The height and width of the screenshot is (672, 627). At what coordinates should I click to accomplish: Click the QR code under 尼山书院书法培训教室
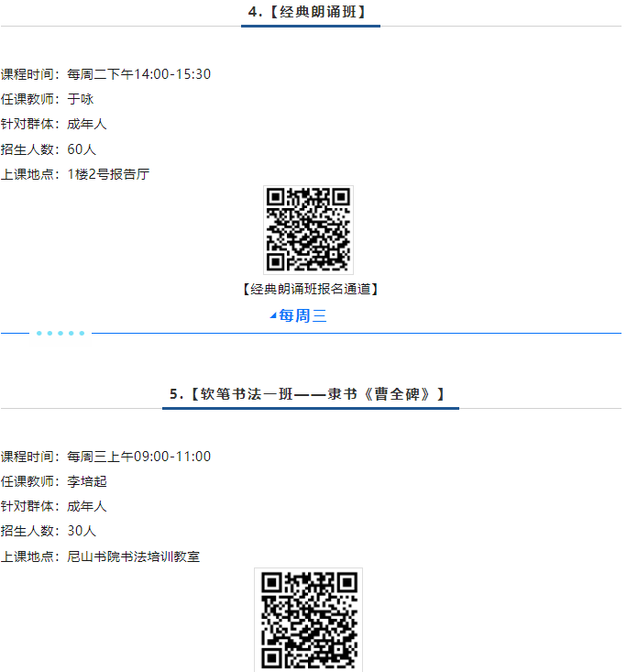[x=308, y=620]
